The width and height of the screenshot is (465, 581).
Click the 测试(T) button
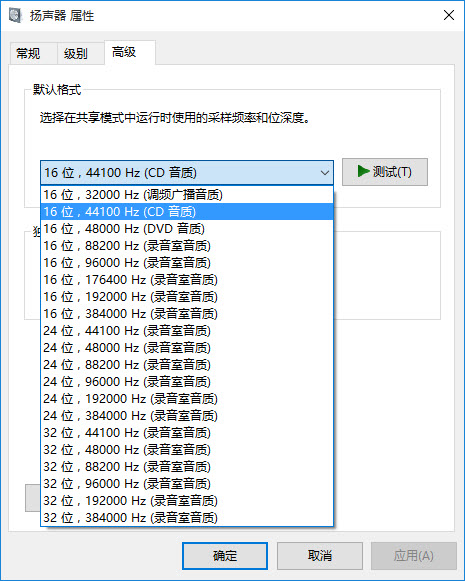pyautogui.click(x=385, y=172)
